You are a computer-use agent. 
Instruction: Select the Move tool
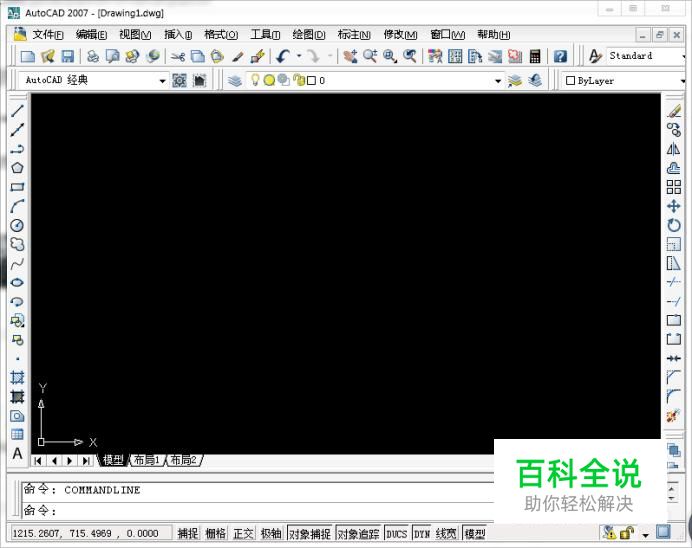pos(674,206)
